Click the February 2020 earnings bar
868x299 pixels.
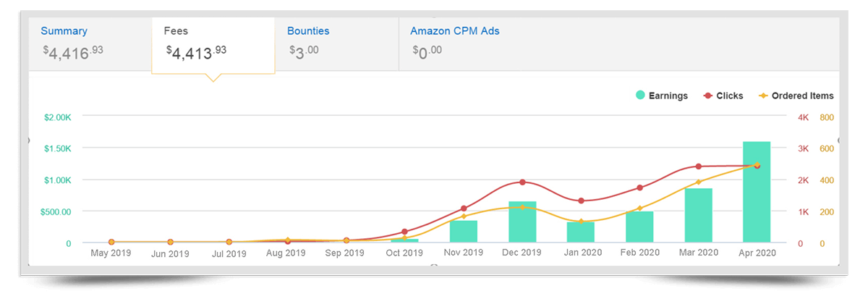coord(639,227)
